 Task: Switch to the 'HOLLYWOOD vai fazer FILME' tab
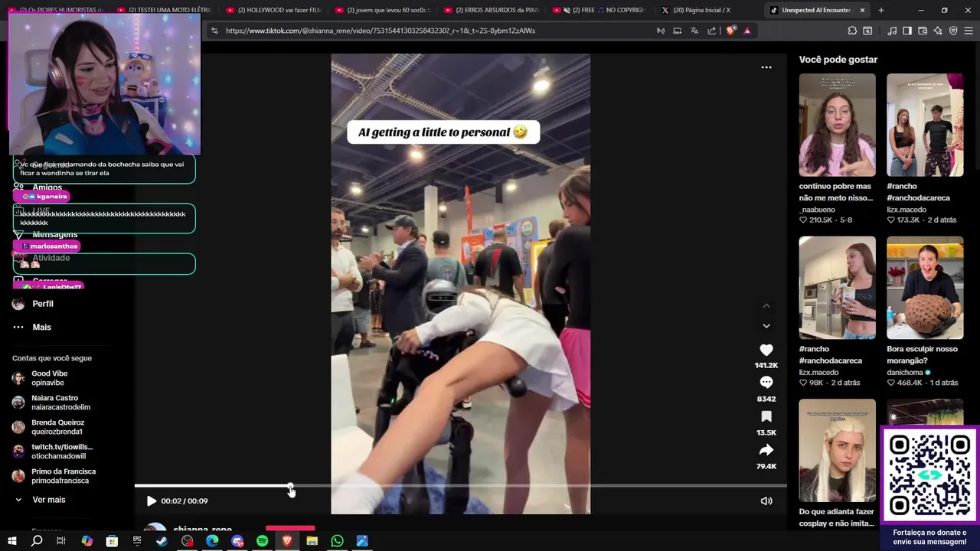point(274,10)
